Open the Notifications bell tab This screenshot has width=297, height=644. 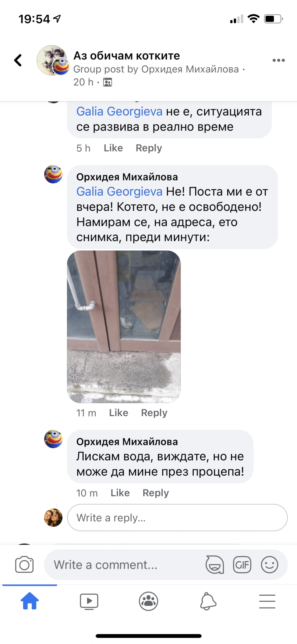pyautogui.click(x=208, y=601)
